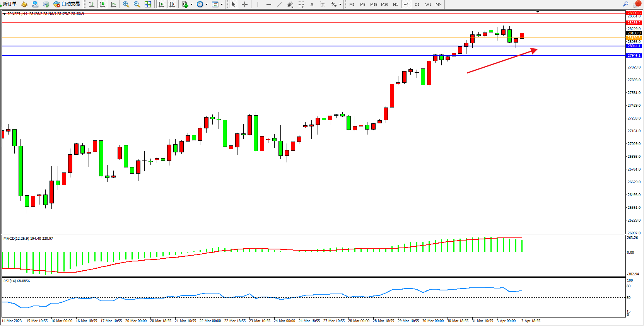The width and height of the screenshot is (644, 326).
Task: Open search with magnifier icon
Action: (625, 4)
